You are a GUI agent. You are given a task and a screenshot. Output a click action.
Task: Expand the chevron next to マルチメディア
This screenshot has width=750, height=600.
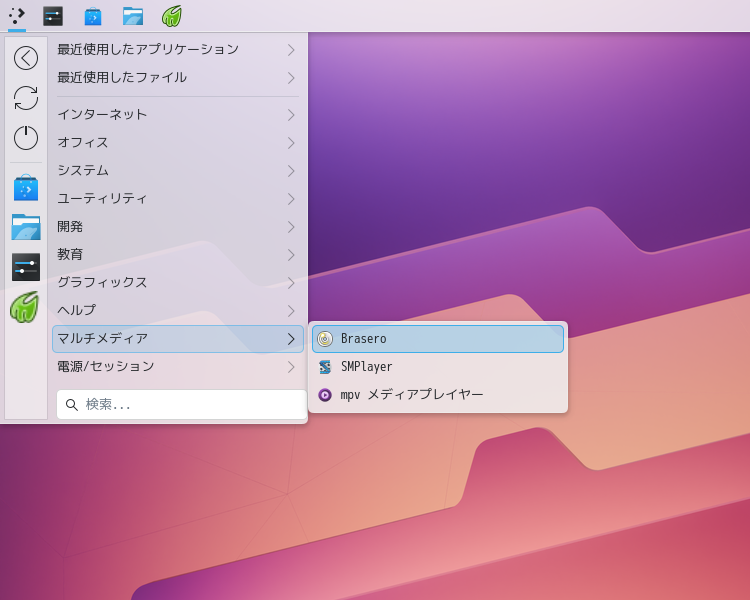(x=291, y=339)
